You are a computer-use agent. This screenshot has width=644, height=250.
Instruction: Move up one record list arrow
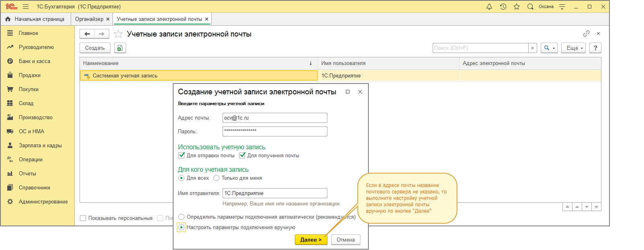[x=577, y=207]
